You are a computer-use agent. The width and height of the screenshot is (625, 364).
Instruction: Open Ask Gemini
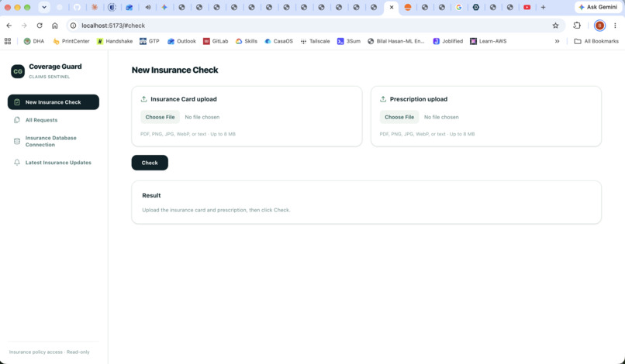tap(598, 7)
